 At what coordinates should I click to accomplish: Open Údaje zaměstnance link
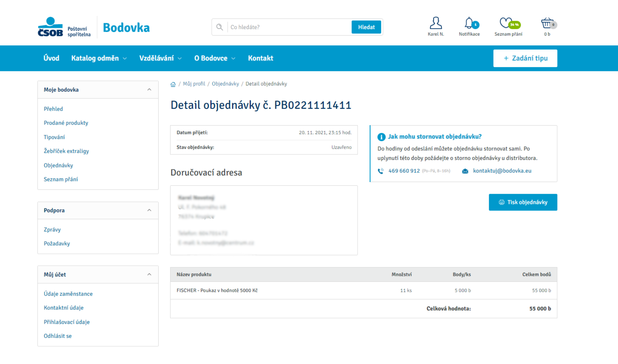click(68, 294)
